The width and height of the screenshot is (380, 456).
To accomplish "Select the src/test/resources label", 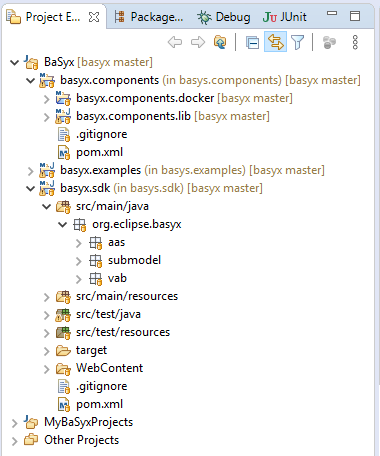I will (123, 332).
